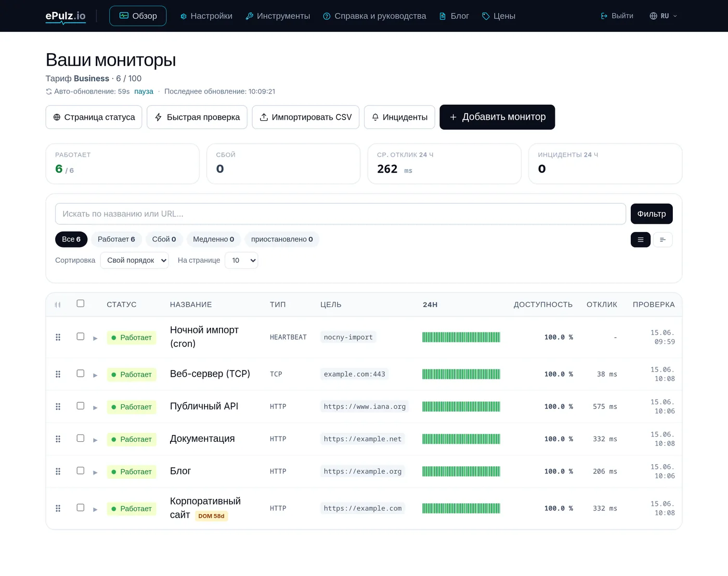728x576 pixels.
Task: Check the Публичный API row checkbox
Action: tap(81, 406)
